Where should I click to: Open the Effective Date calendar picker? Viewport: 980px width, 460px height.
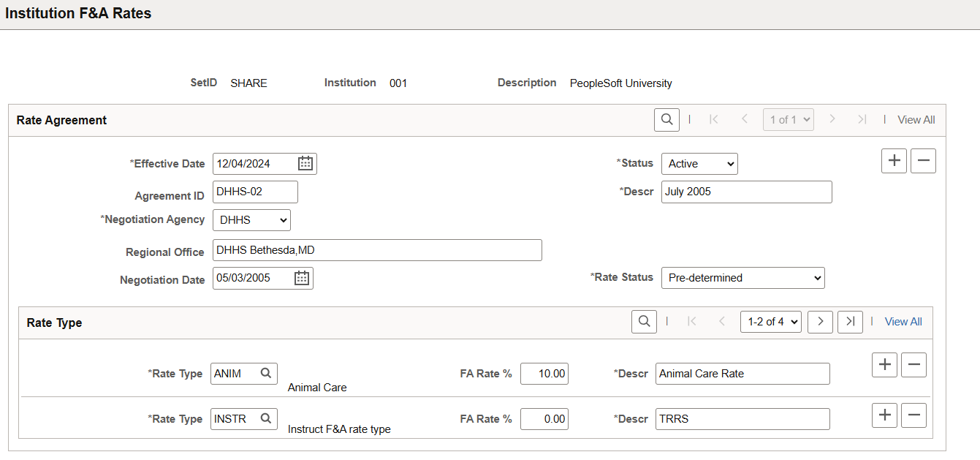pyautogui.click(x=306, y=163)
